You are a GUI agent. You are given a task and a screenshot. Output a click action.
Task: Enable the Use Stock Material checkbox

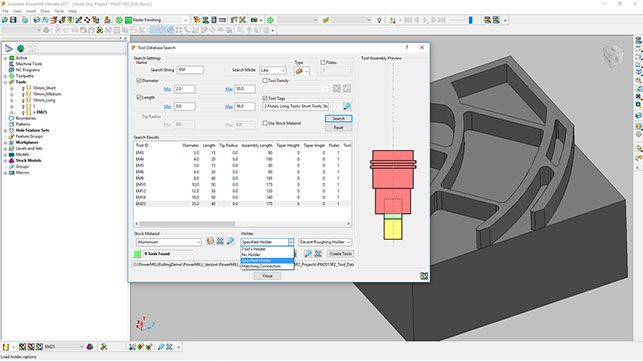(265, 123)
